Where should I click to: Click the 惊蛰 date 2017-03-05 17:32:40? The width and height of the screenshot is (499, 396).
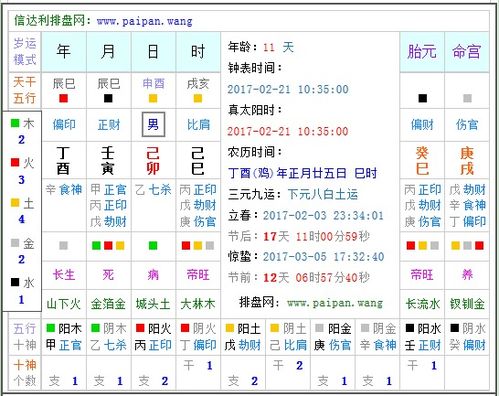[x=323, y=257]
